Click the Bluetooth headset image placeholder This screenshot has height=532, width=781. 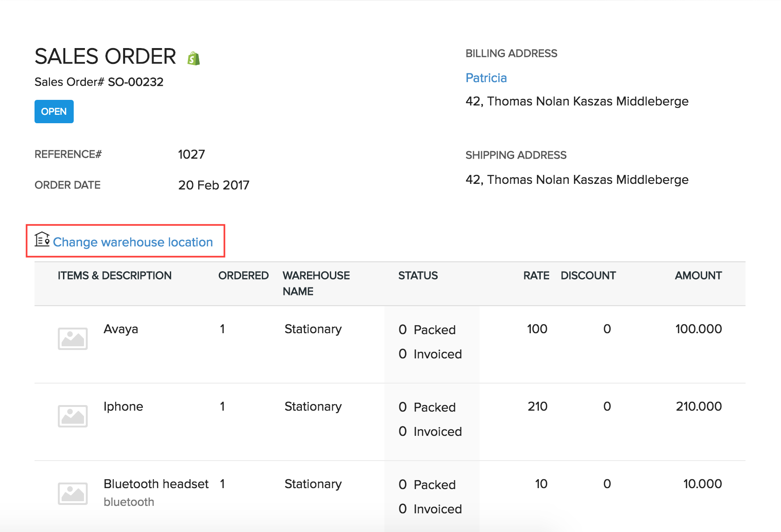click(x=73, y=493)
